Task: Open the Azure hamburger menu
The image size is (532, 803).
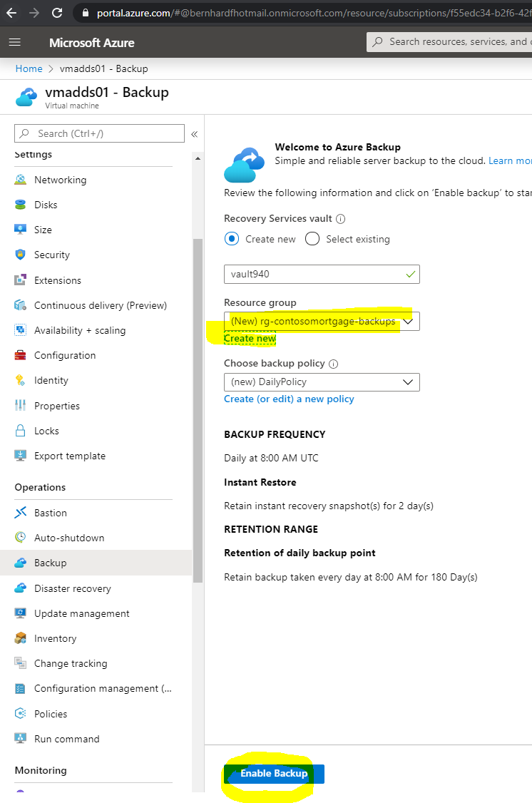Action: pos(15,42)
